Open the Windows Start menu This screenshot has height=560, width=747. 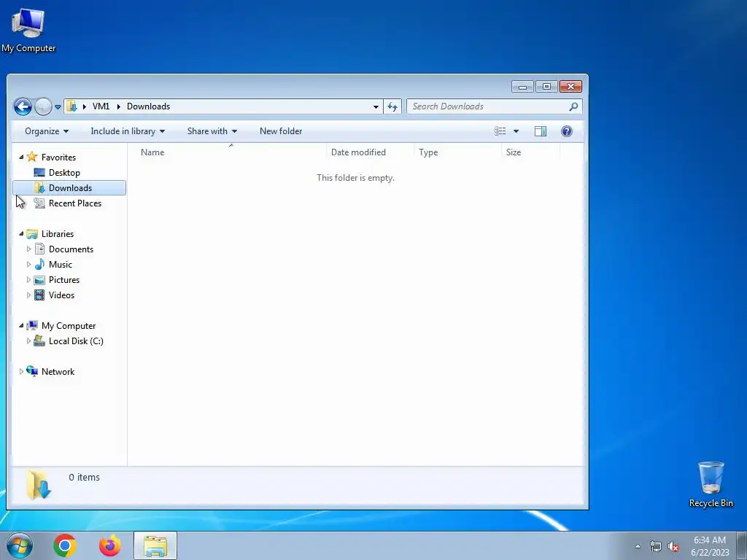pos(19,545)
